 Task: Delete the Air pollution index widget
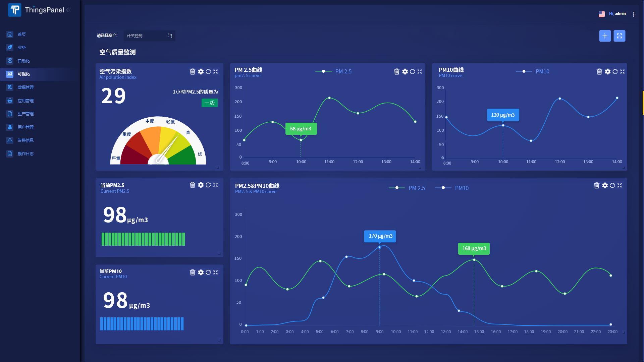pos(193,71)
